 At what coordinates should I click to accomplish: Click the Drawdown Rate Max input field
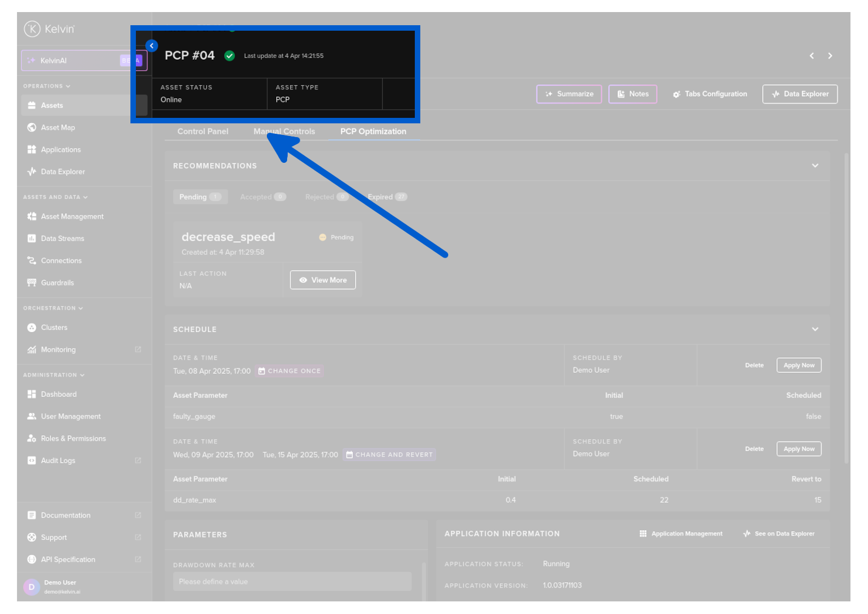tap(292, 582)
